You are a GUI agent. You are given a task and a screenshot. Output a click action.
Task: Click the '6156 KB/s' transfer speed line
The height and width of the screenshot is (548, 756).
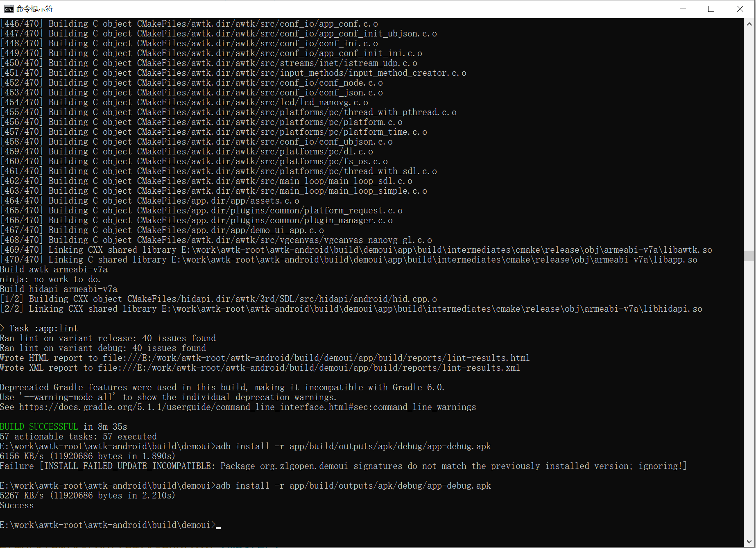click(x=88, y=456)
